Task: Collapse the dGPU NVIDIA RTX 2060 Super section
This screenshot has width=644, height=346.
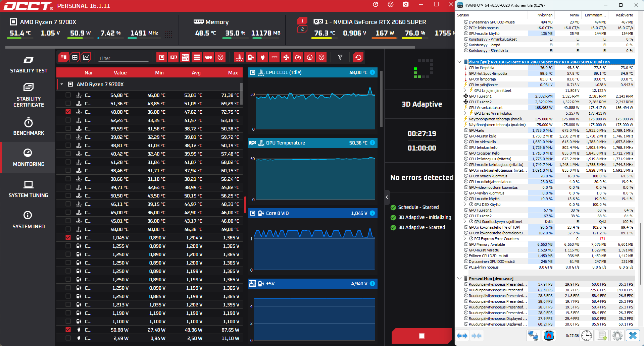Action: pos(459,62)
